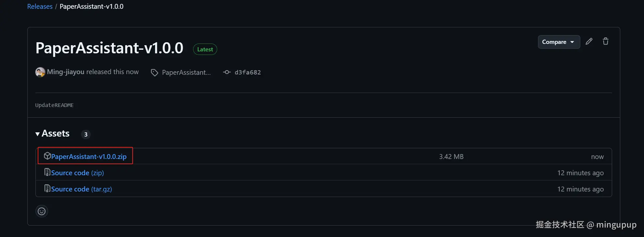644x237 pixels.
Task: Click the green Latest badge
Action: point(205,49)
